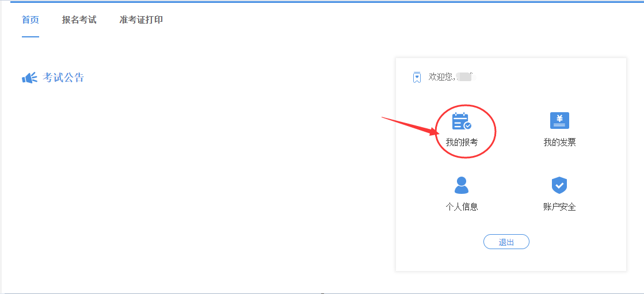Screen dimensions: 644x294
Task: Open the 账户安全 shield icon
Action: pos(559,185)
